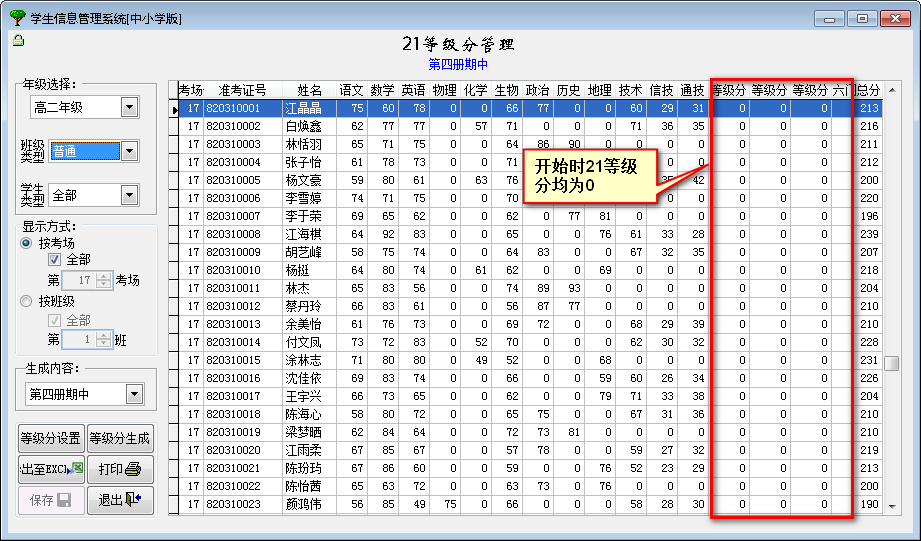Click the scroll down arrow of the table

tap(893, 507)
